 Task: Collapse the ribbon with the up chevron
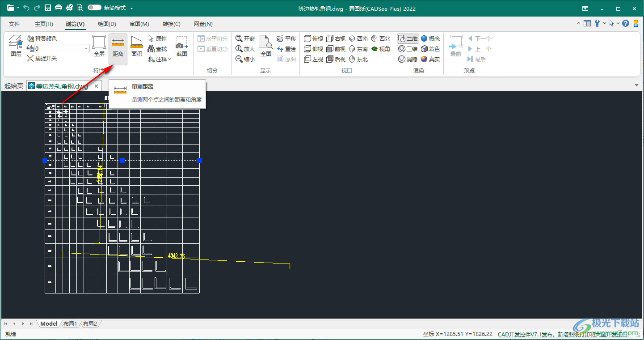579,23
